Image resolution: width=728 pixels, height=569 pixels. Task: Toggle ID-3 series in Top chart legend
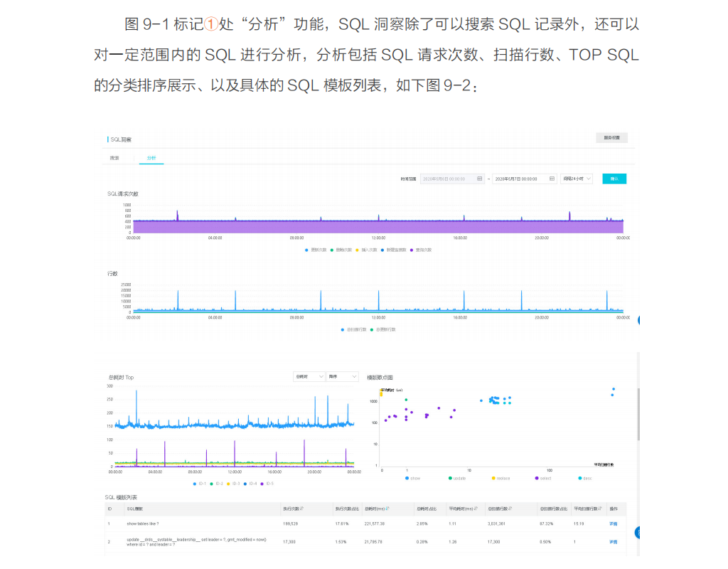(x=233, y=484)
